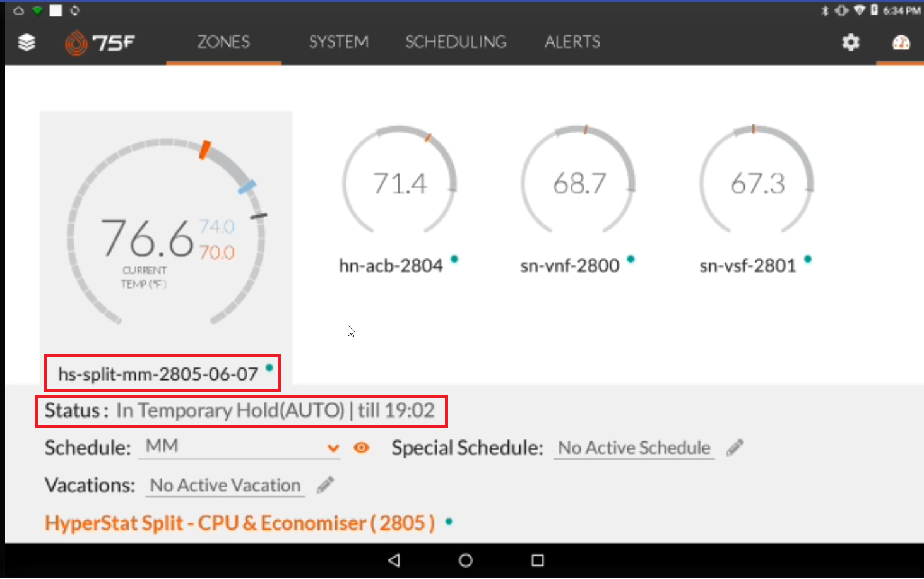Click the status dot next to sn-vnf-2800
This screenshot has height=579, width=924.
coord(630,259)
